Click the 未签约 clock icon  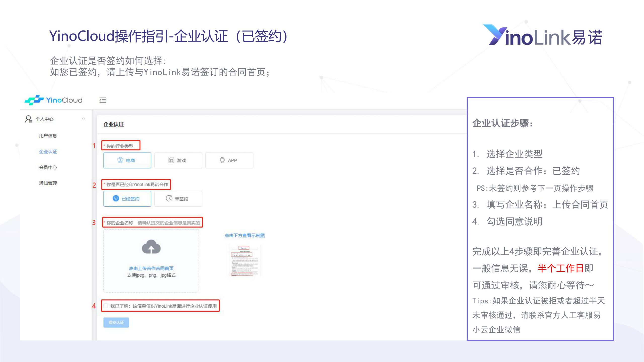pyautogui.click(x=169, y=199)
